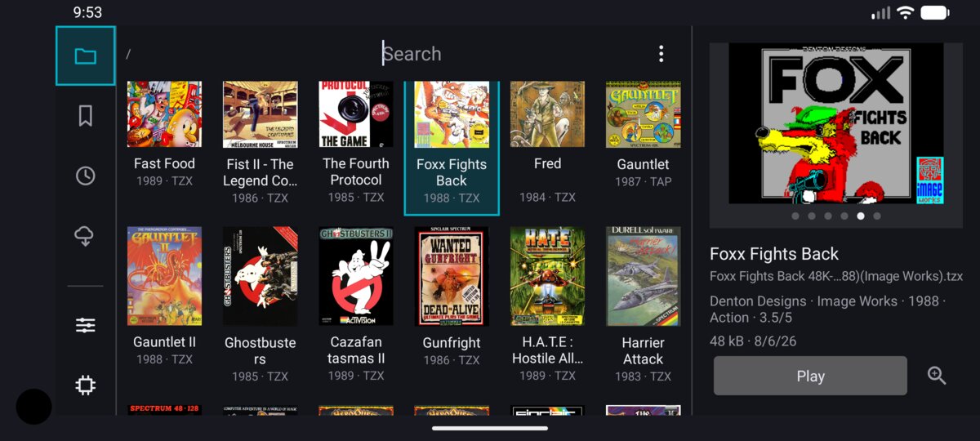
Task: Click the 'Ghostbusters' title text
Action: tap(260, 351)
